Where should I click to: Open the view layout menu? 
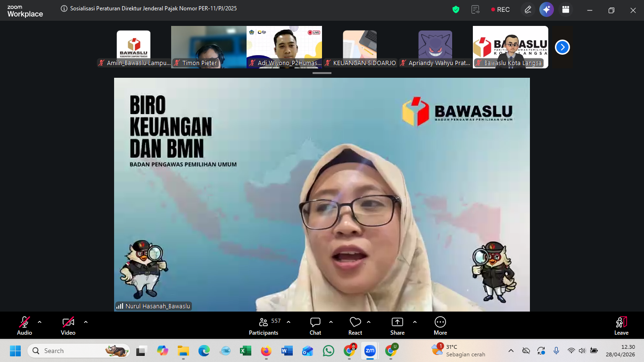(566, 9)
